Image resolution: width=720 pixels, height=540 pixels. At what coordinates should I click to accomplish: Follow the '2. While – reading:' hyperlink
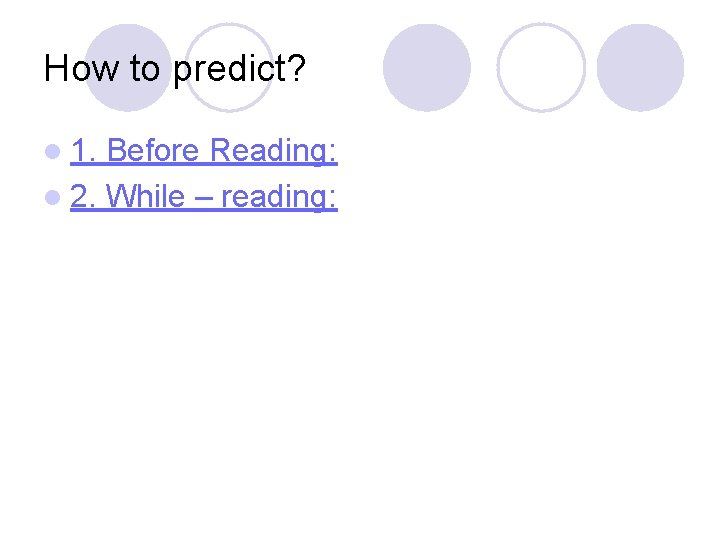coord(204,197)
